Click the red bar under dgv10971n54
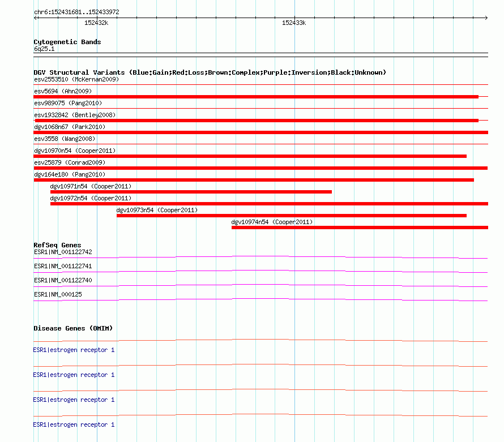This screenshot has width=504, height=442. 191,192
